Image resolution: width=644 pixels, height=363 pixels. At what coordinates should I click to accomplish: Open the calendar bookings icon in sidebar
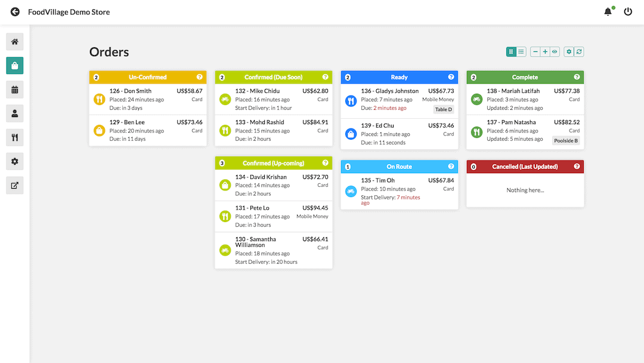click(x=14, y=90)
